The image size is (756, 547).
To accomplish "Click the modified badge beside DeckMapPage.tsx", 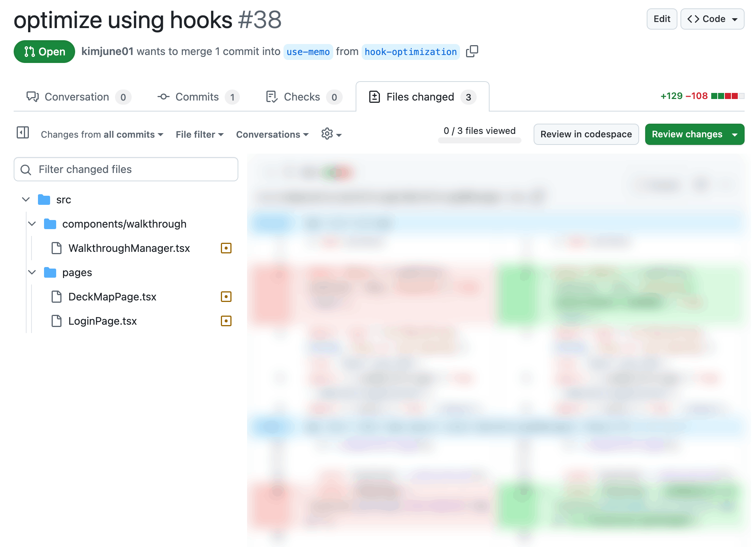I will pos(226,297).
